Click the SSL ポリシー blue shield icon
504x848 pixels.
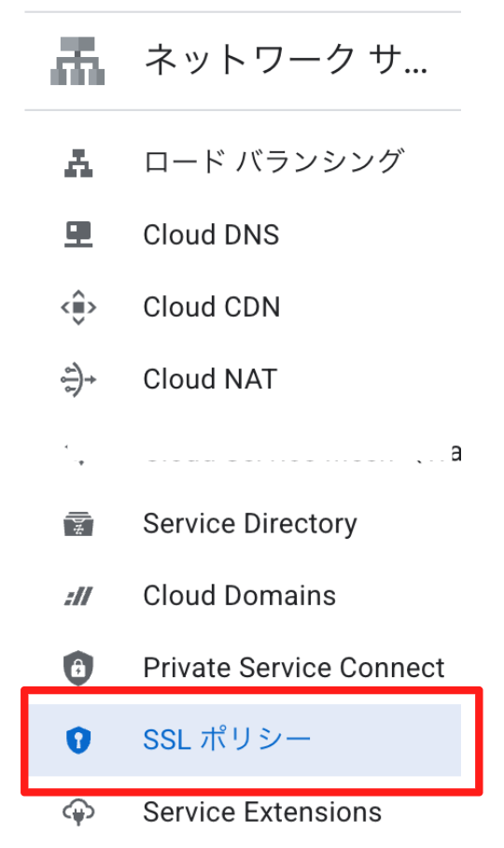(x=78, y=740)
